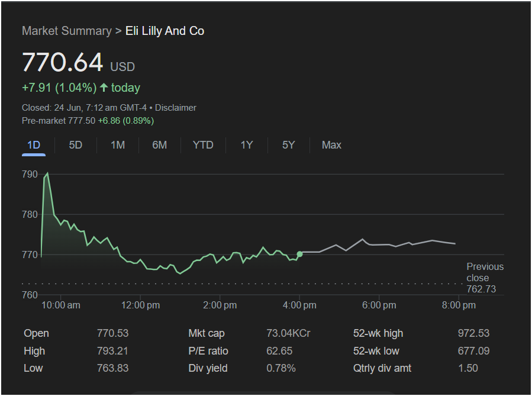Click the 12:00 pm axis label
This screenshot has height=396, width=532.
point(140,305)
